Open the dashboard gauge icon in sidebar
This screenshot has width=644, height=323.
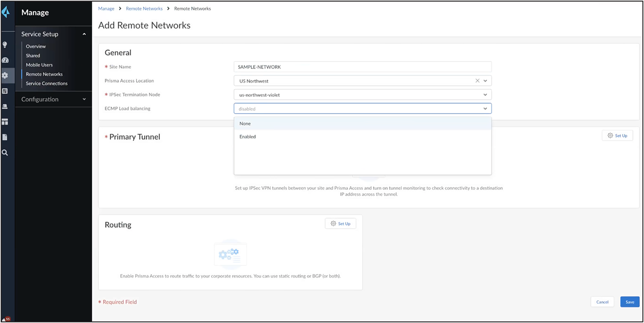pyautogui.click(x=5, y=60)
